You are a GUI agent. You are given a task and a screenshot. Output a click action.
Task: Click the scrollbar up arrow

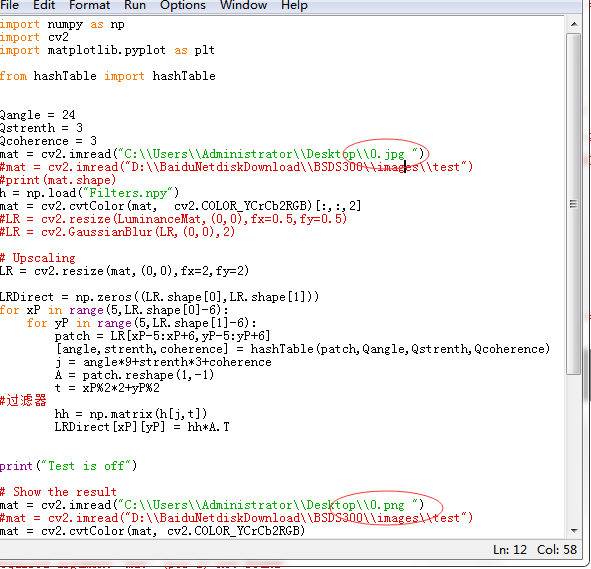[x=574, y=24]
